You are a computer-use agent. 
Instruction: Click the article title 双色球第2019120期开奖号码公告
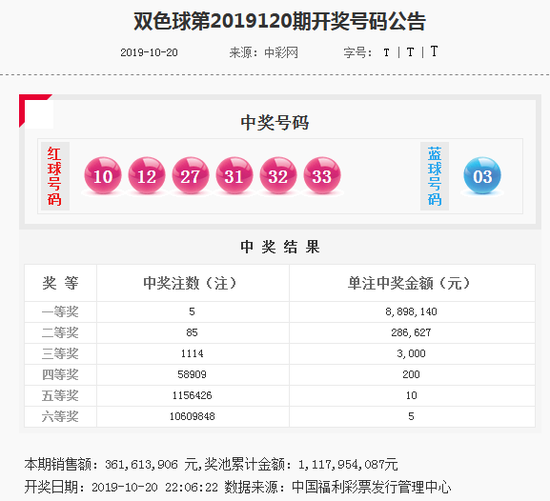click(x=280, y=22)
